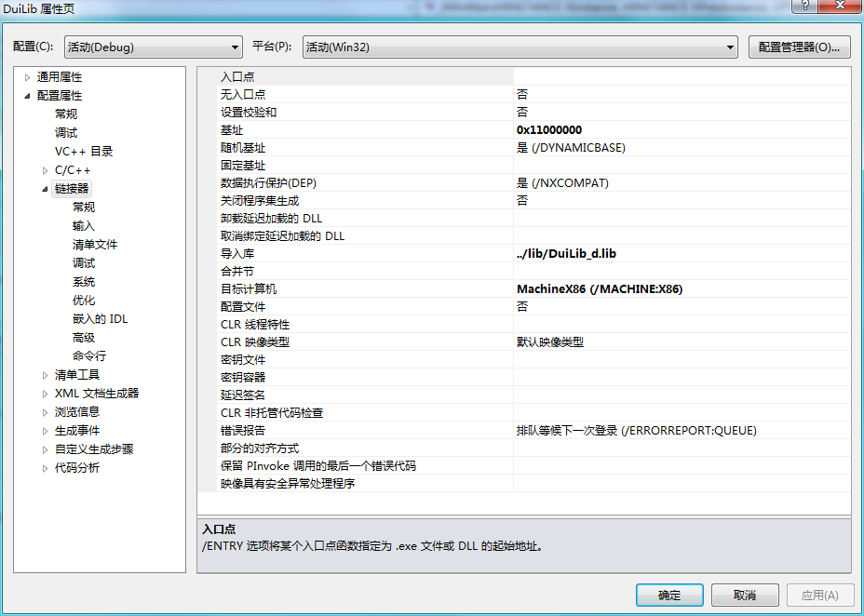
Task: Expand the 自定义生成步骤 node
Action: [46, 449]
